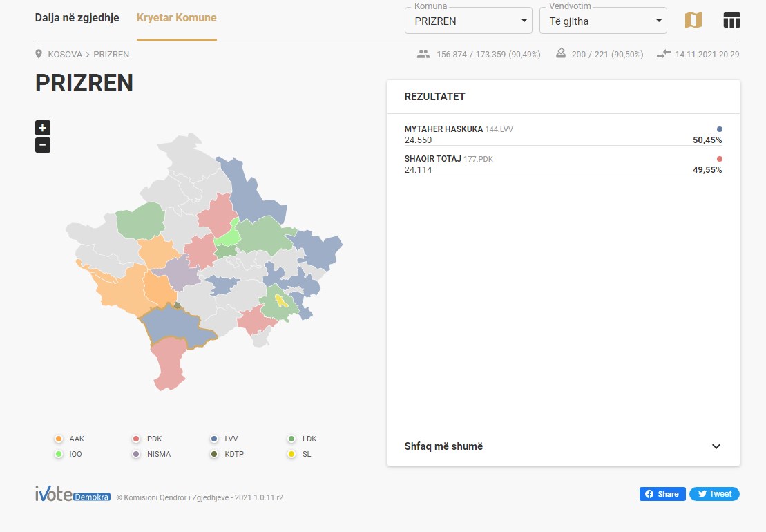Expand Shfaq më shumë section
766x532 pixels.
click(563, 446)
